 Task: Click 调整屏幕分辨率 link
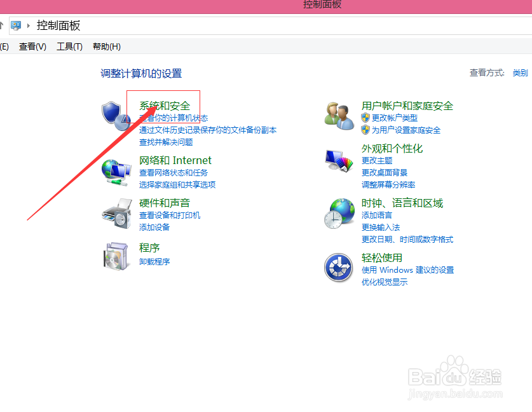pyautogui.click(x=388, y=184)
